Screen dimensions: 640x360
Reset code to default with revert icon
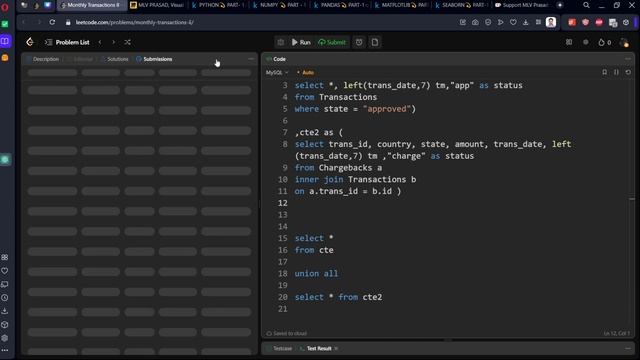[628, 72]
